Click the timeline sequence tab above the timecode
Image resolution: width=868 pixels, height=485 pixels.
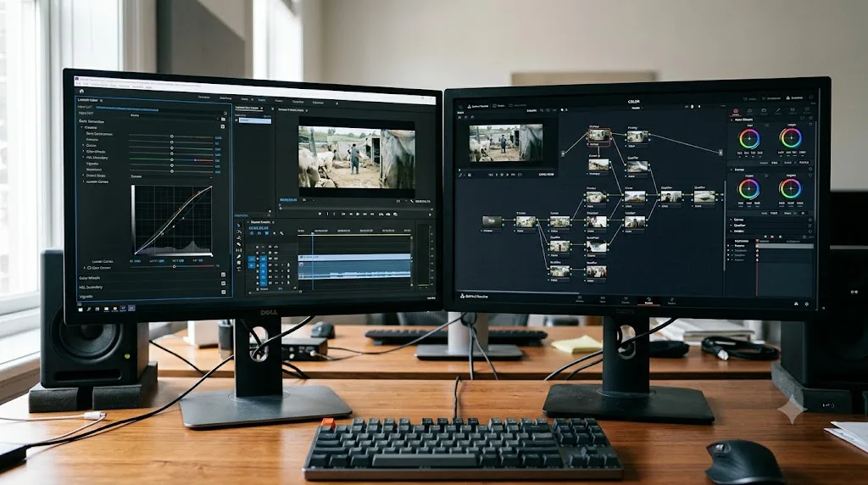(x=261, y=222)
